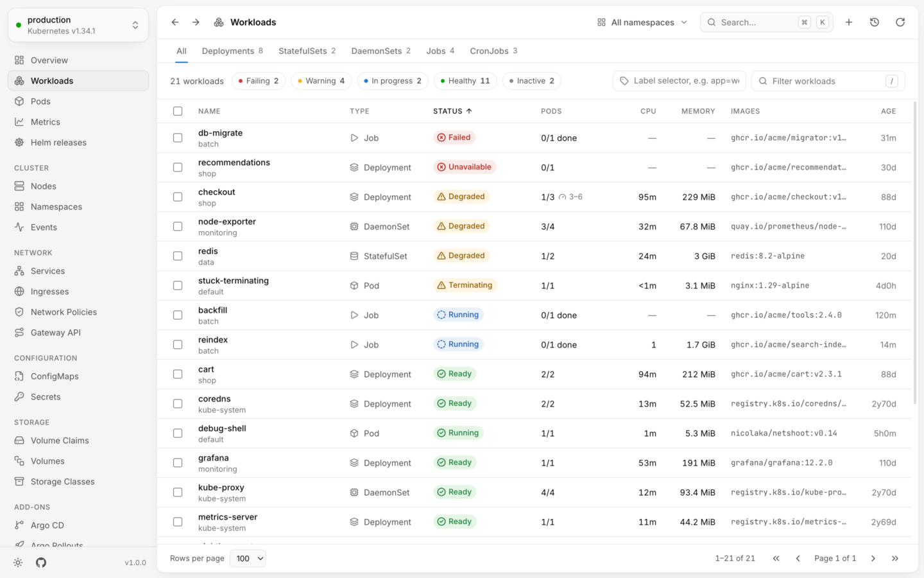Viewport: 924px width, 578px height.
Task: Open the node-exporter workload name
Action: tap(227, 222)
